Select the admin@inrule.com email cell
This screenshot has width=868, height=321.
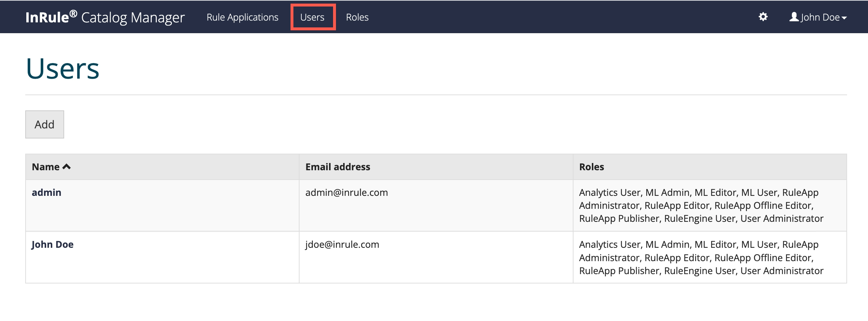[346, 192]
